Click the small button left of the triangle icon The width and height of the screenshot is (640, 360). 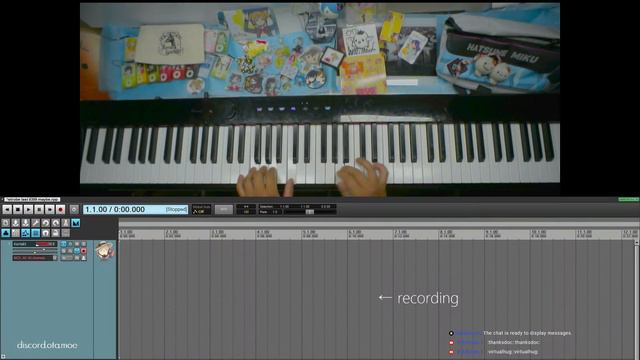pos(77,258)
